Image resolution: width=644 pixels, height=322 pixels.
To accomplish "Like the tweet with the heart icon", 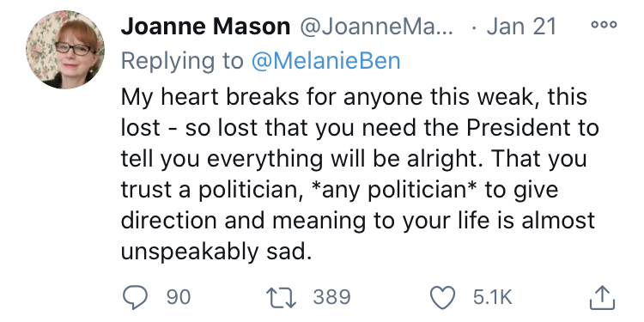I will [x=443, y=297].
